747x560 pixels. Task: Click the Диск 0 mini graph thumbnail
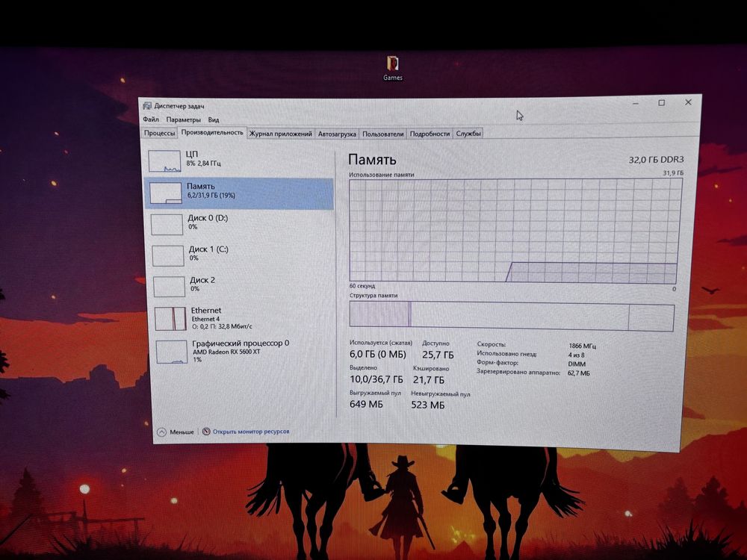167,224
